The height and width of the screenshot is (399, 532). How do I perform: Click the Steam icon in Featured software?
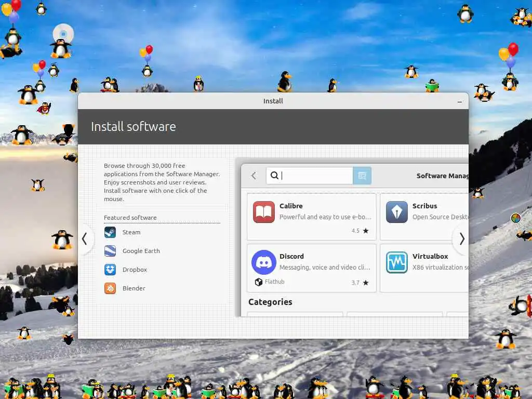tap(110, 232)
